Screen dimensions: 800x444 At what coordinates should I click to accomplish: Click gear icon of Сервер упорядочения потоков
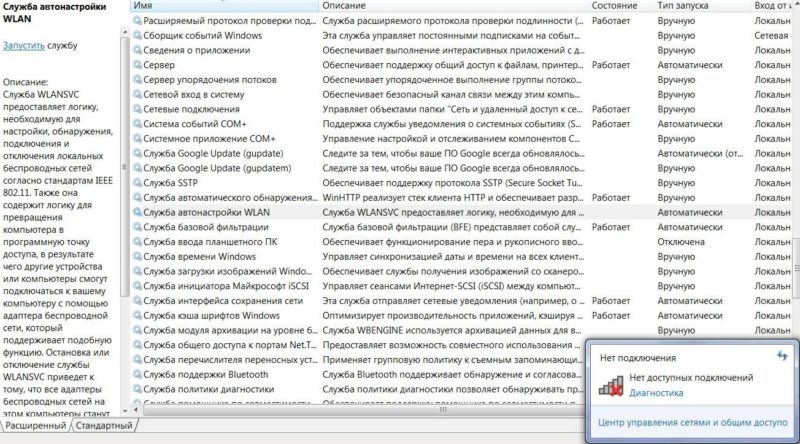tap(137, 80)
